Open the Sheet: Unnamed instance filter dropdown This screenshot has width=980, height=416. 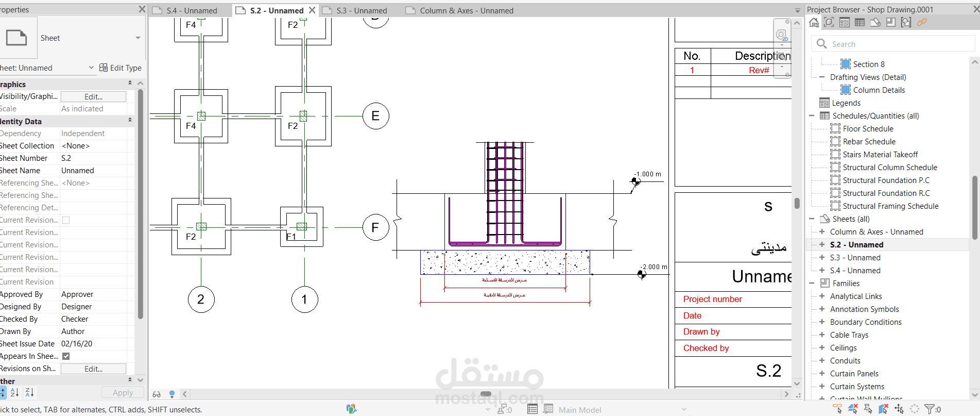91,68
